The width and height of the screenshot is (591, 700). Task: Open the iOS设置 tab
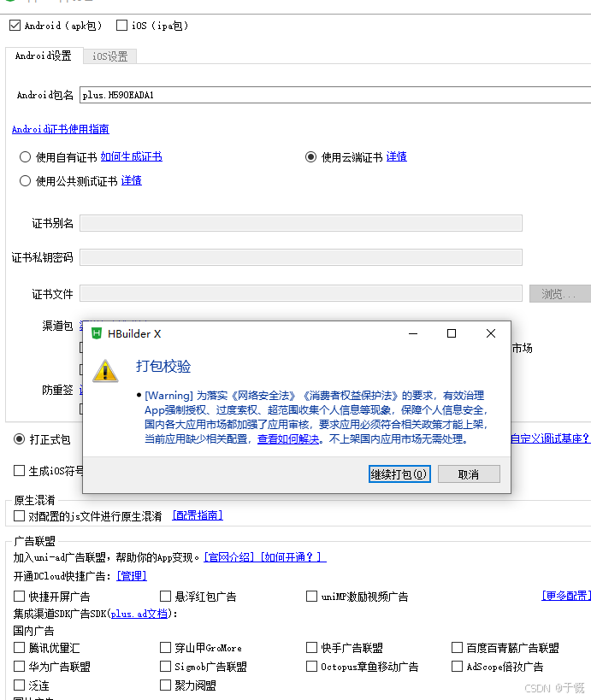tap(109, 56)
